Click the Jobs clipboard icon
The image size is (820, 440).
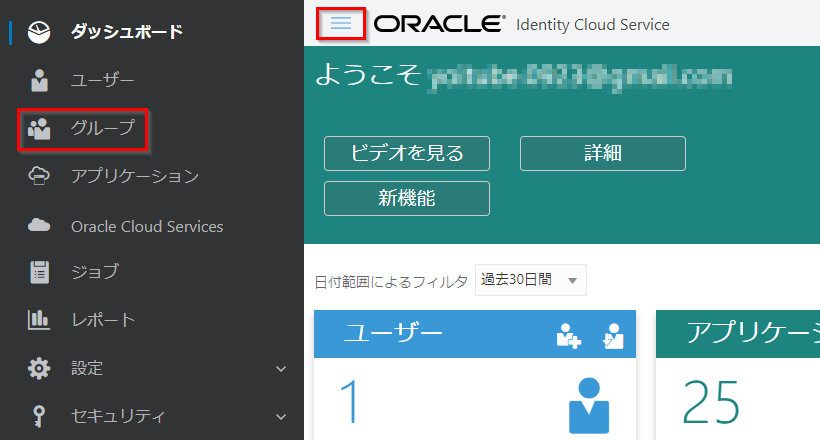[39, 272]
